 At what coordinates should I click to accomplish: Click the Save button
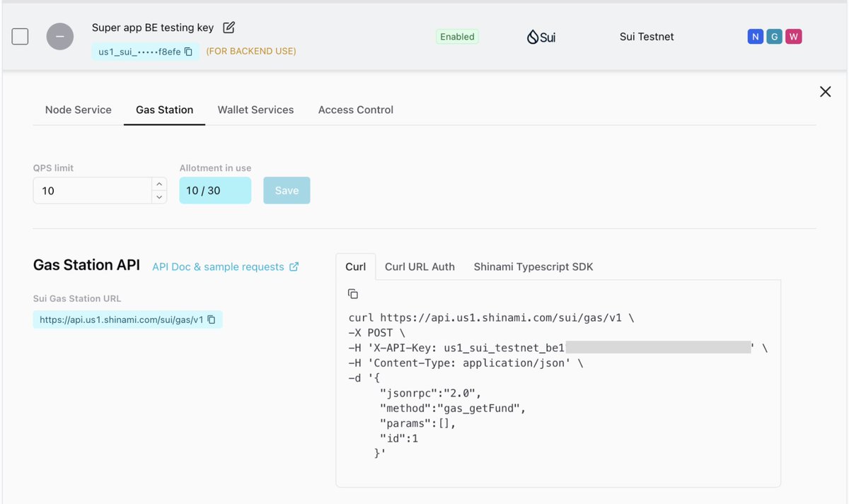point(287,190)
